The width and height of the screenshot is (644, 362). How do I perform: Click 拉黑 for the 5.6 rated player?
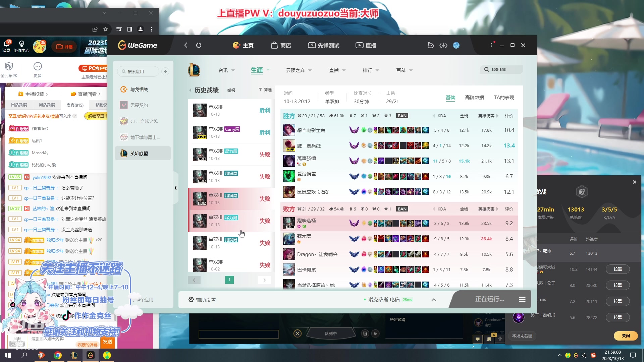click(x=618, y=317)
